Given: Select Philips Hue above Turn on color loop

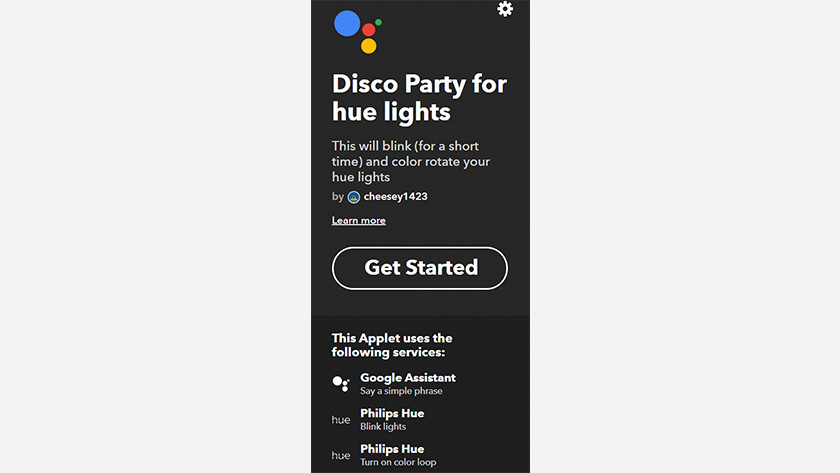Looking at the screenshot, I should tap(392, 449).
